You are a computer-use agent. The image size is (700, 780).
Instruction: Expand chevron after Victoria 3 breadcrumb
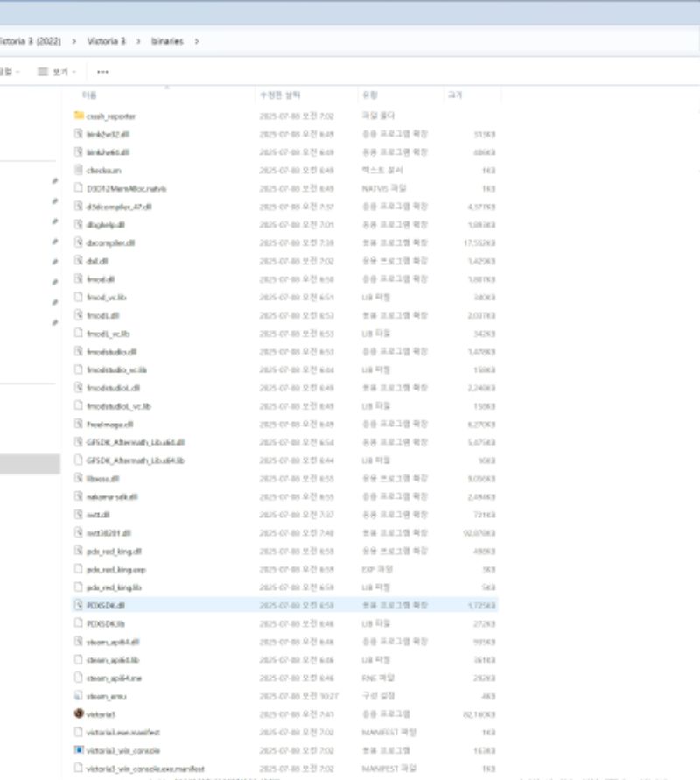click(139, 41)
